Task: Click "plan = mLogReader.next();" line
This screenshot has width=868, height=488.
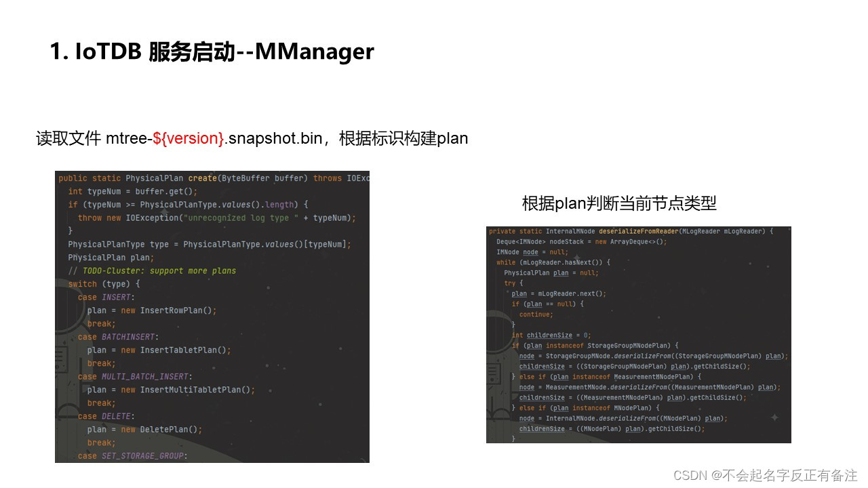Action: (x=559, y=293)
